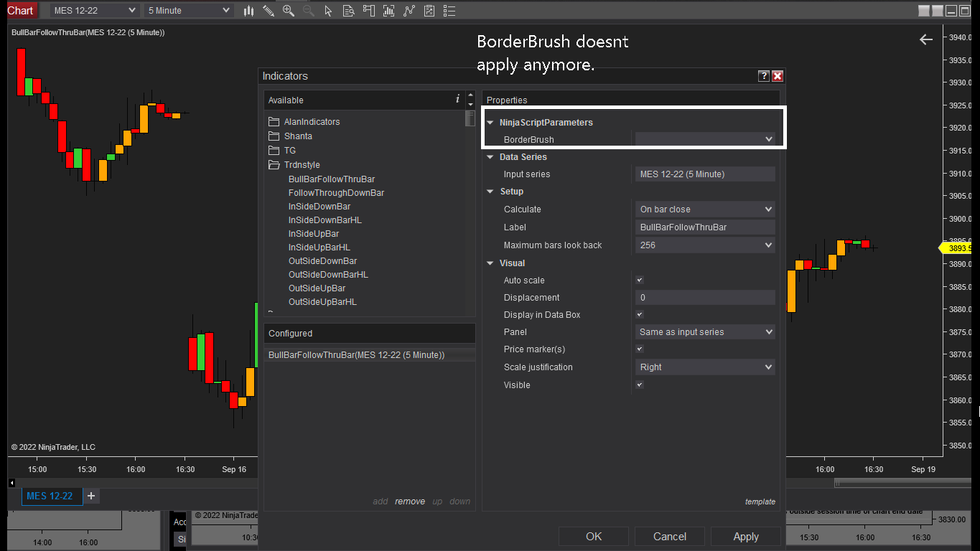The height and width of the screenshot is (551, 980).
Task: Open the Properties list icon in toolbar
Action: coord(449,11)
